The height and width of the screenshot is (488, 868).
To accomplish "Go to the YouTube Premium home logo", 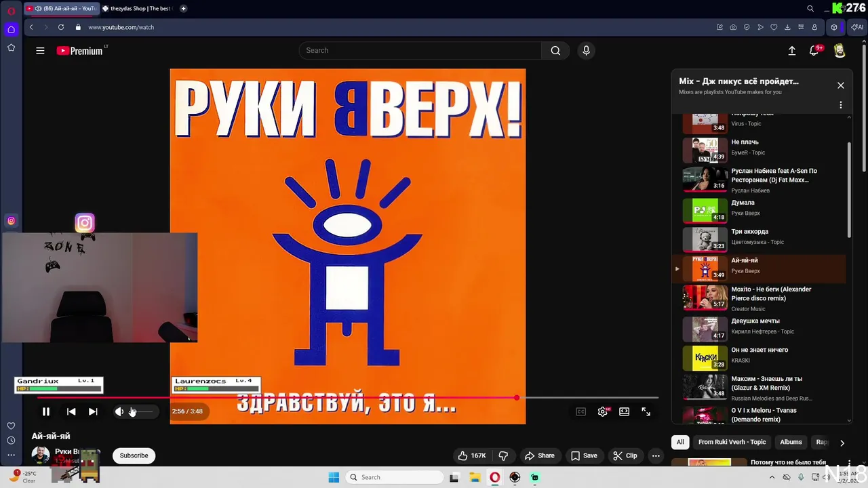I will (80, 50).
